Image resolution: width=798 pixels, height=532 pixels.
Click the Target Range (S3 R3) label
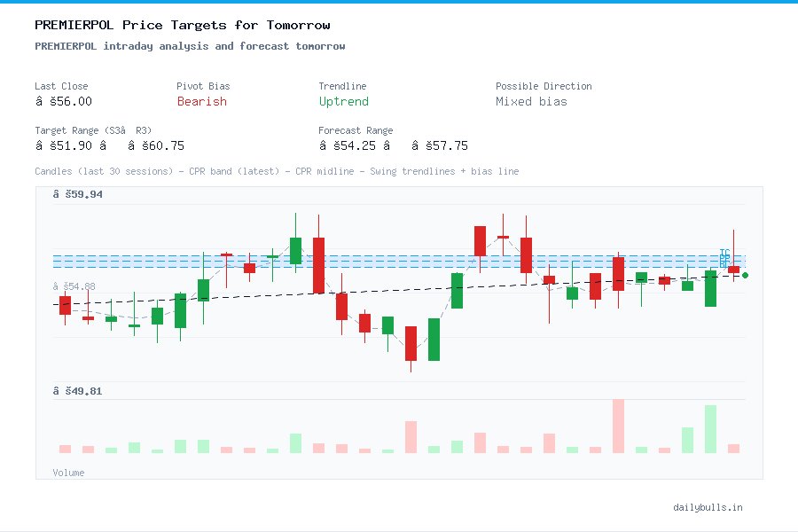click(93, 130)
